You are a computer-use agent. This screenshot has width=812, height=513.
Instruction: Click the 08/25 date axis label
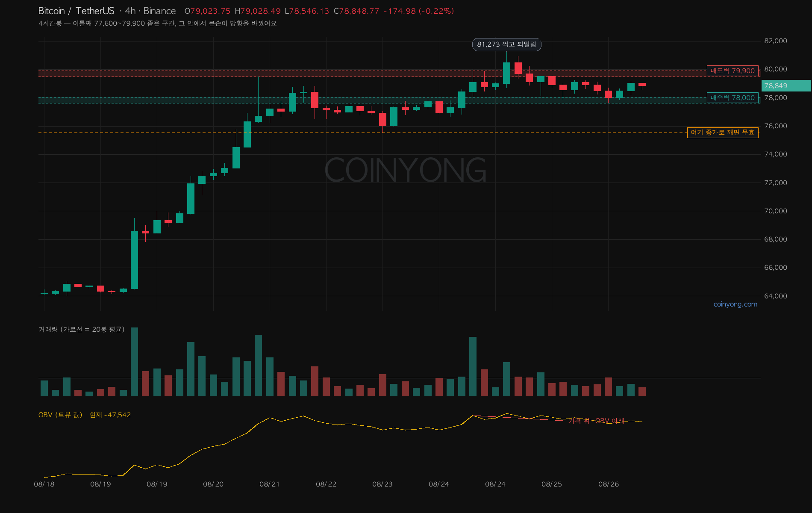tap(552, 484)
